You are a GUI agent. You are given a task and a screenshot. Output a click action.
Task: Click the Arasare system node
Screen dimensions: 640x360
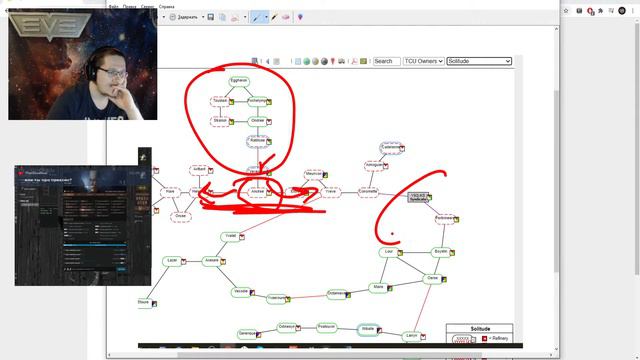pyautogui.click(x=212, y=261)
